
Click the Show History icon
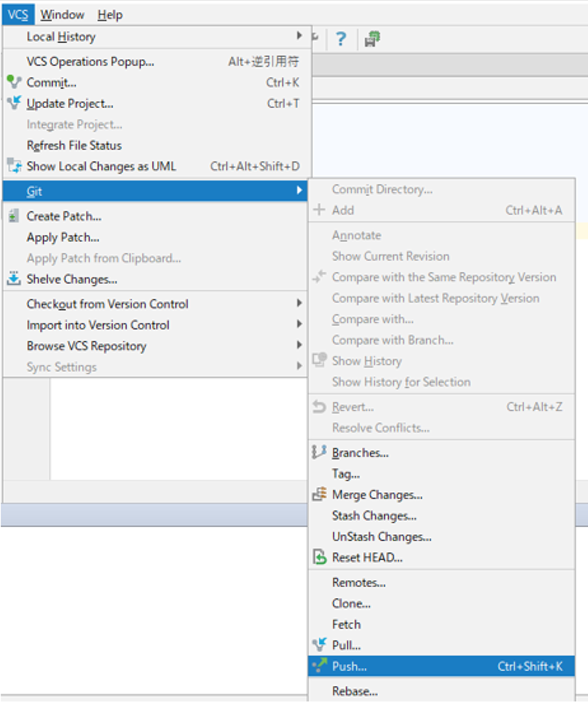tap(319, 360)
